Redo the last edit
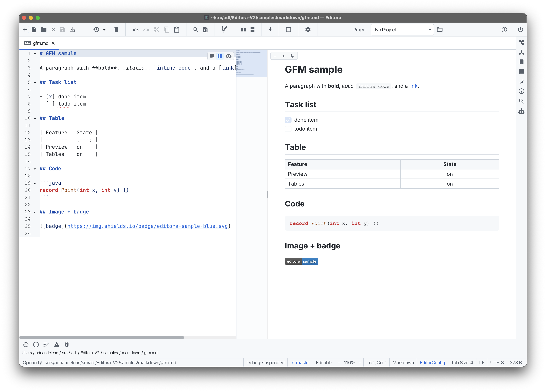The height and width of the screenshot is (392, 546). click(x=146, y=30)
